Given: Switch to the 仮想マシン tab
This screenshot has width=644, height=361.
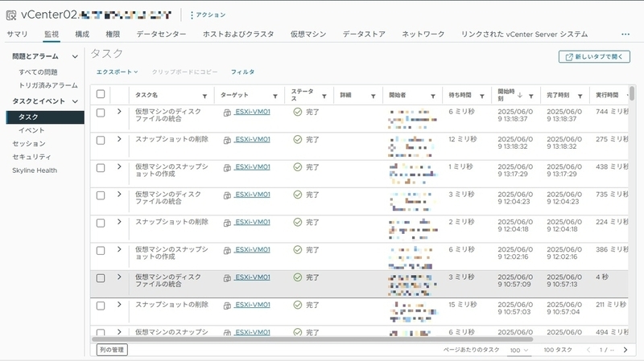Looking at the screenshot, I should [308, 34].
